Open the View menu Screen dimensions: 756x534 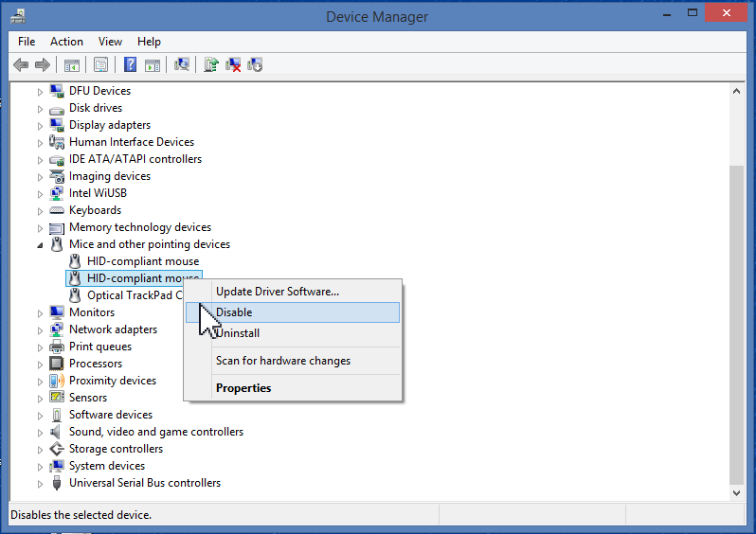pos(110,42)
